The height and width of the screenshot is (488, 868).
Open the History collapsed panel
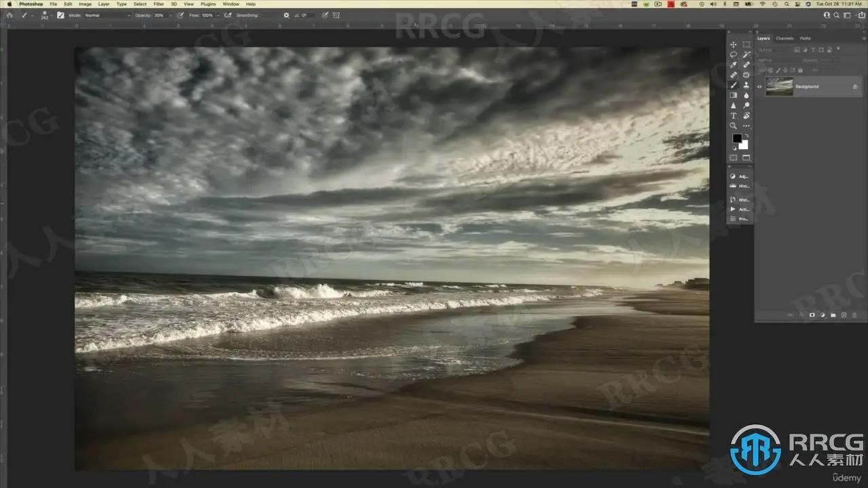click(x=741, y=200)
